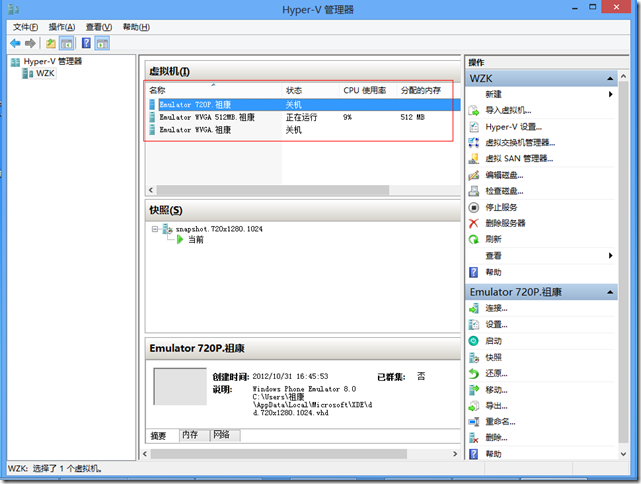Click 设置 settings icon for Emulator 720P
Screen dimensions: 641x484
click(473, 325)
